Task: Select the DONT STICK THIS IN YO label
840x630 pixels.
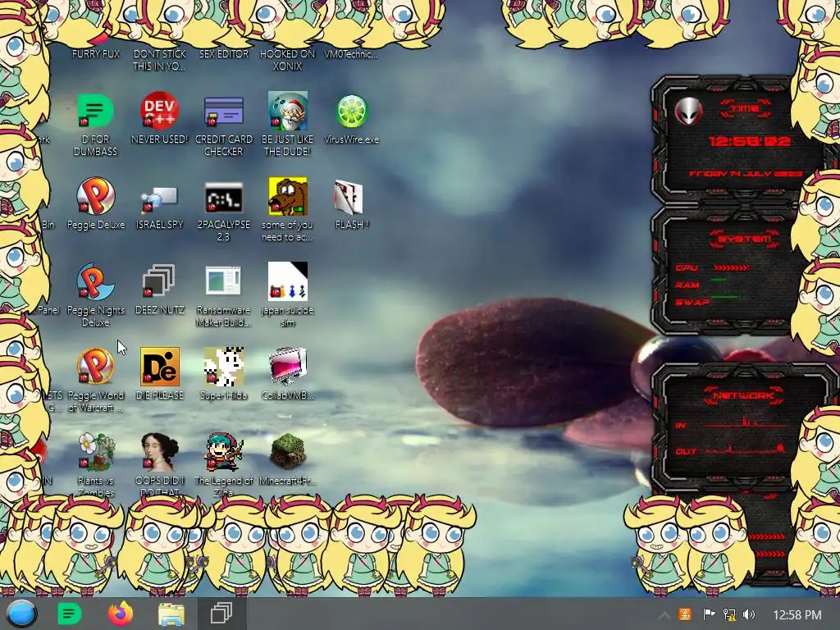Action: pyautogui.click(x=160, y=60)
